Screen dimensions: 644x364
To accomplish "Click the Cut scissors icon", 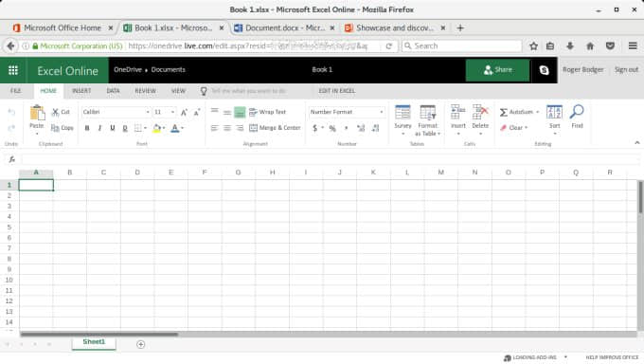I will pyautogui.click(x=55, y=112).
